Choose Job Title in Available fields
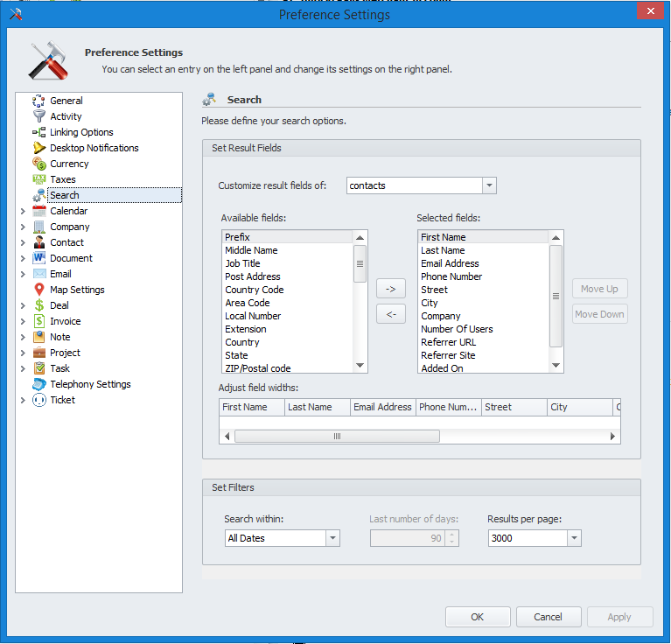This screenshot has width=671, height=644. click(x=242, y=263)
